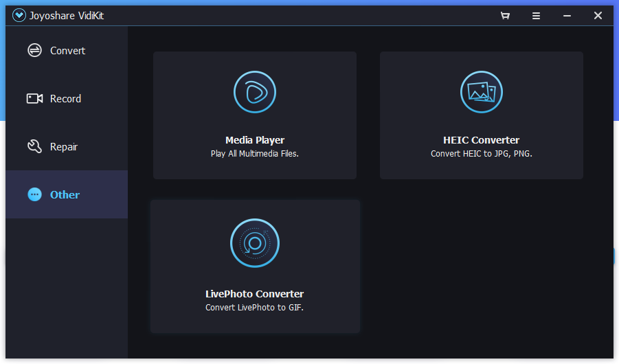Viewport: 619px width, 364px height.
Task: Launch the HEIC Converter photos icon
Action: 481,92
